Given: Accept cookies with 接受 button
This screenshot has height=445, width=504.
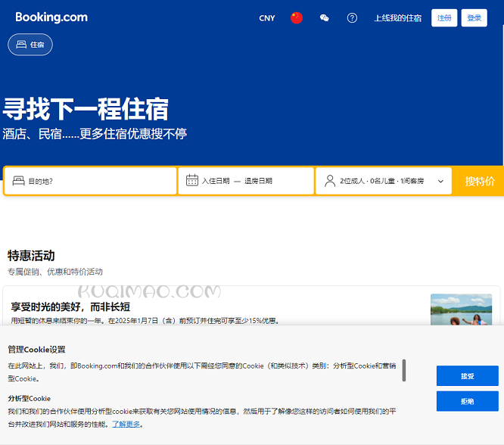Looking at the screenshot, I should click(468, 376).
